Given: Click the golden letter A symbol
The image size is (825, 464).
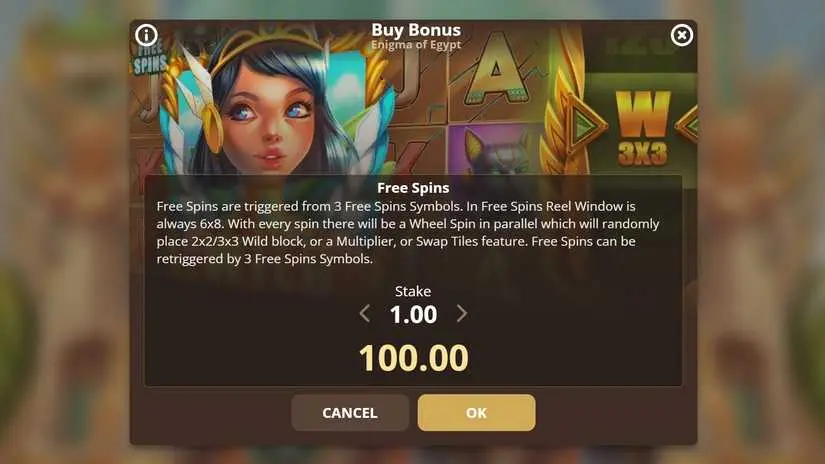Looking at the screenshot, I should 496,69.
